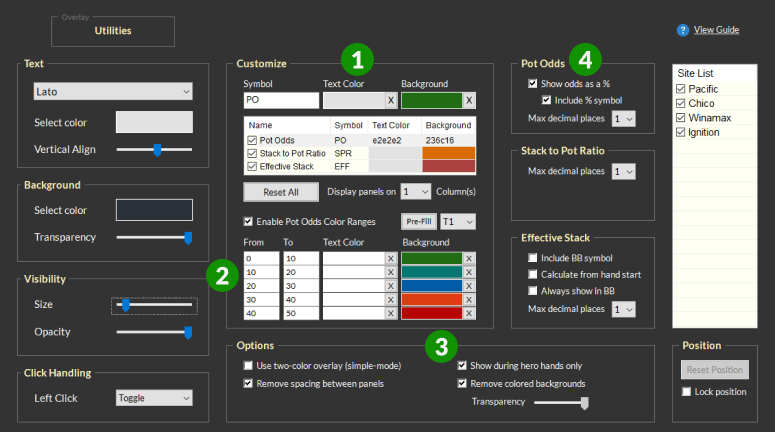This screenshot has width=775, height=432.
Task: Clear text color X for range 20 to 30
Action: (x=391, y=286)
